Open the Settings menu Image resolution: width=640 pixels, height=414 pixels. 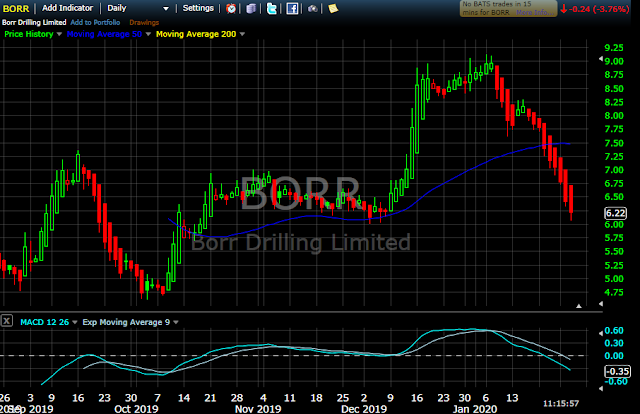(x=198, y=8)
